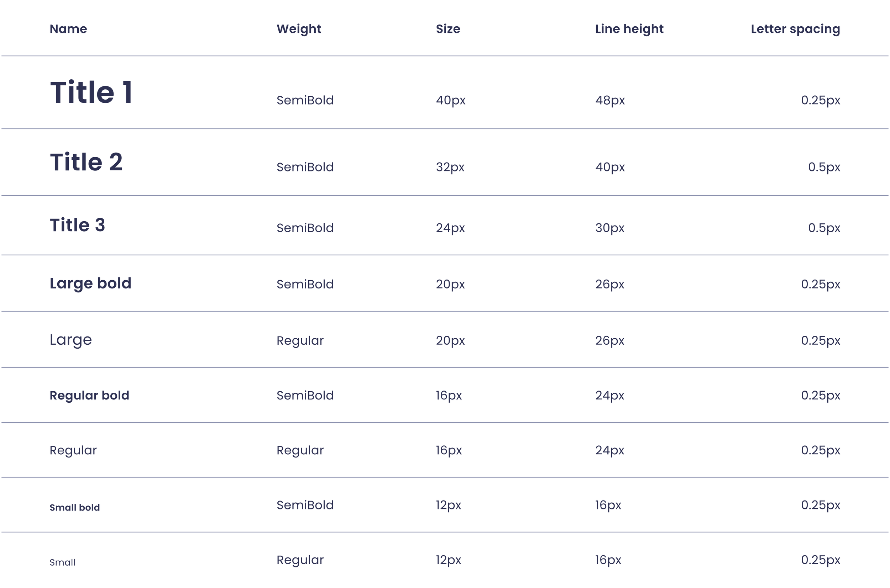Select the Large style name

70,340
